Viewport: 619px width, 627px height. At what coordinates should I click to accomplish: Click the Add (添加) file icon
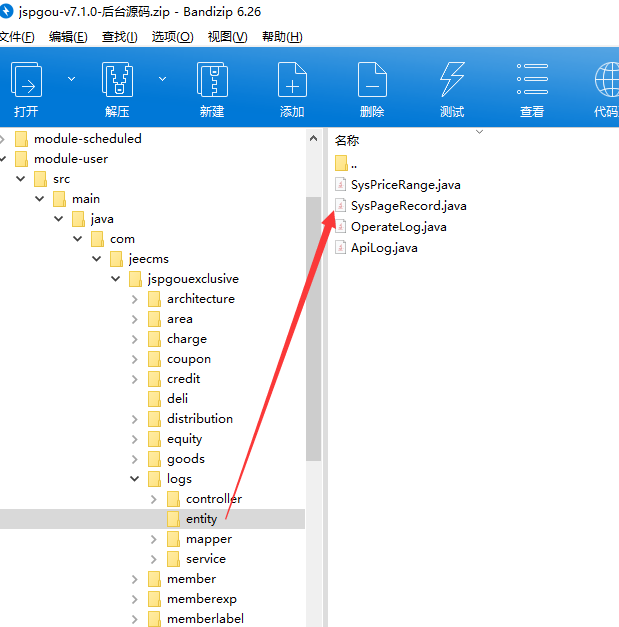292,80
